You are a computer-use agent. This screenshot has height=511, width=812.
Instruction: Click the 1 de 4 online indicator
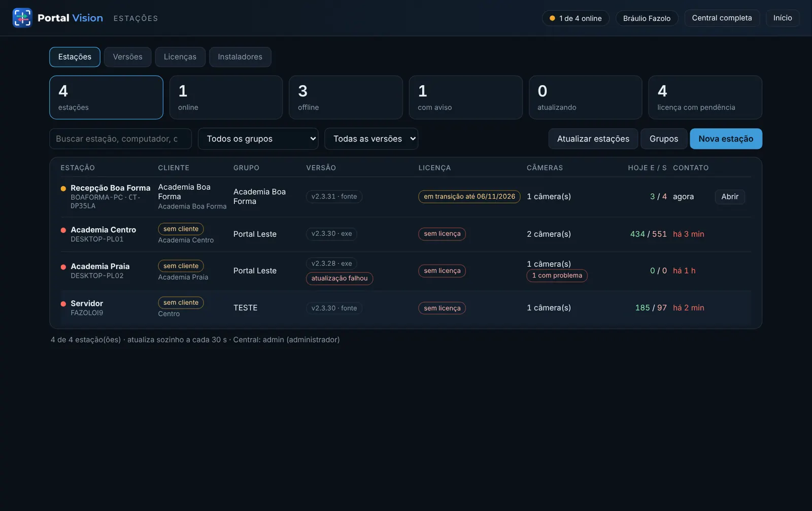(x=576, y=18)
